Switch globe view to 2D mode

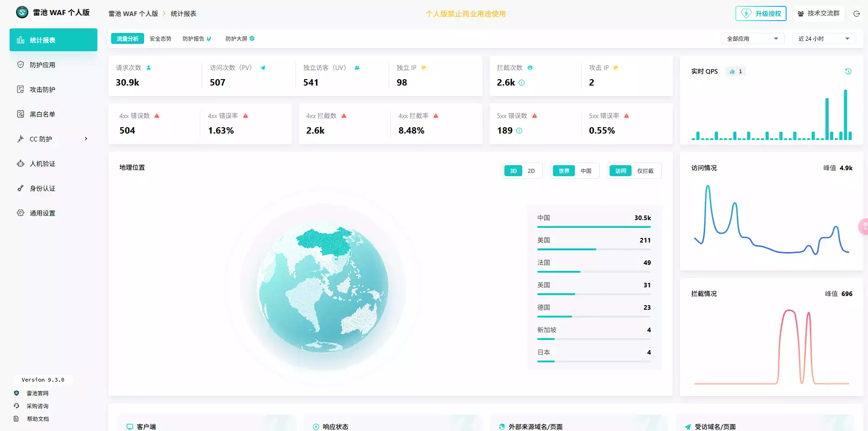[531, 171]
